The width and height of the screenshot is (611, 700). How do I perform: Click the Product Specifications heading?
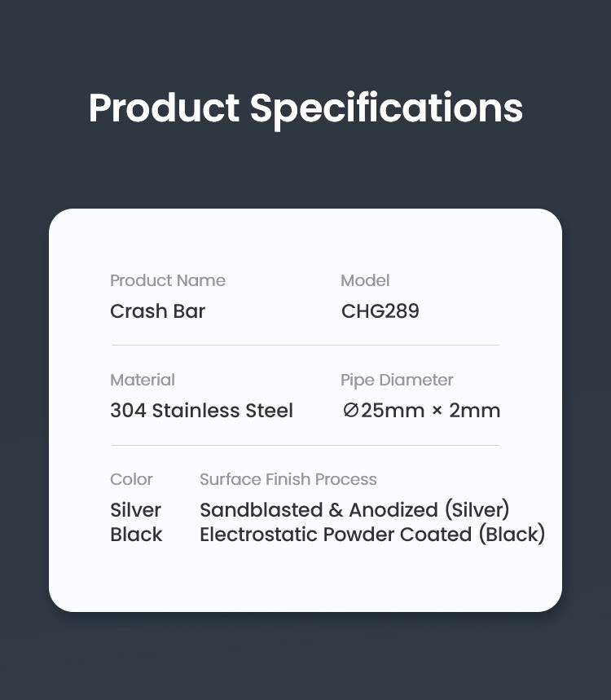305,108
